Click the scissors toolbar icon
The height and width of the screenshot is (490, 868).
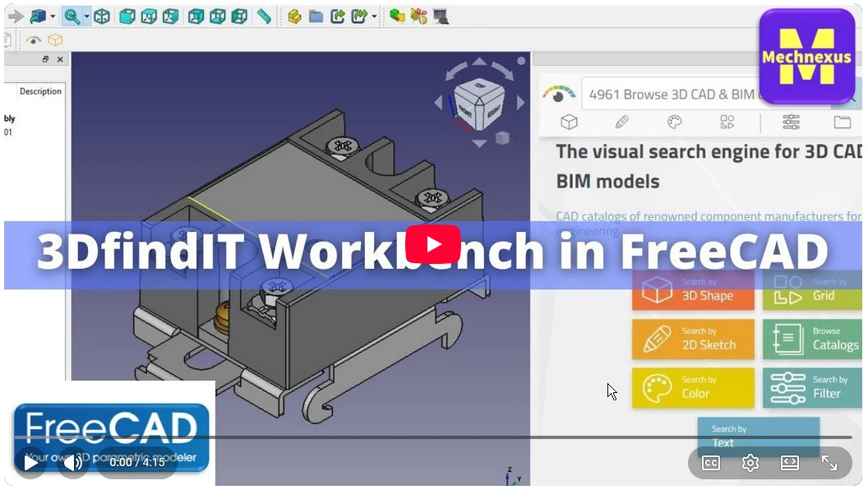[x=418, y=16]
